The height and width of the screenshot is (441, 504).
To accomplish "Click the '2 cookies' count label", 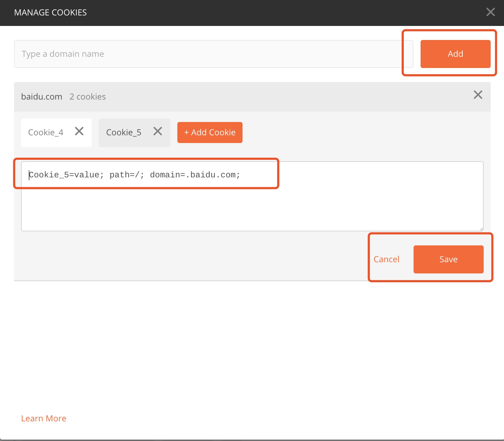I will 88,97.
